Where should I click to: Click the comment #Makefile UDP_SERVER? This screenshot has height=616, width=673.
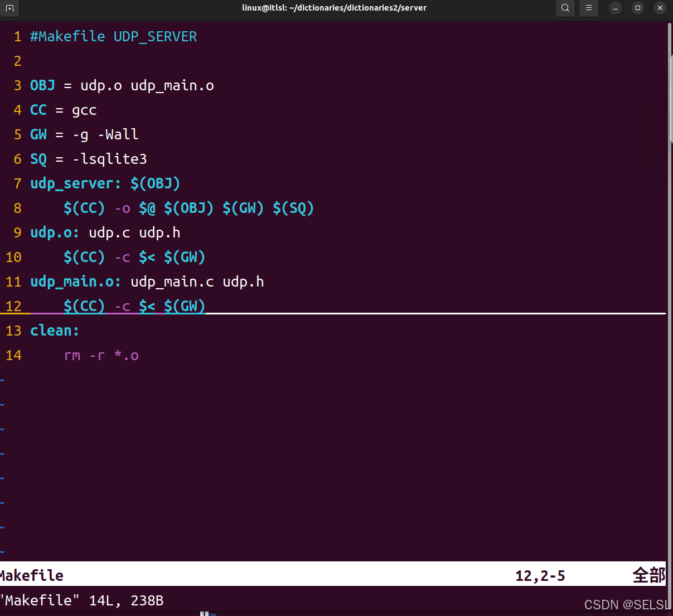[113, 36]
